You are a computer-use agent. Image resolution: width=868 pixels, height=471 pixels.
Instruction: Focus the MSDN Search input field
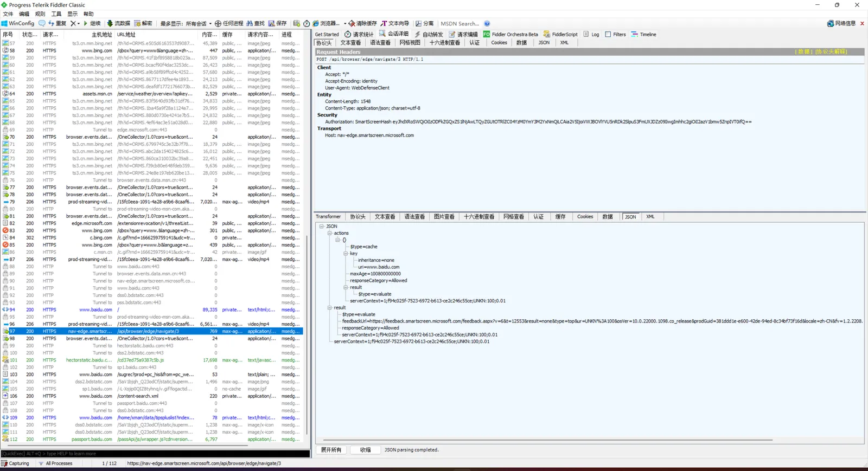pos(461,23)
